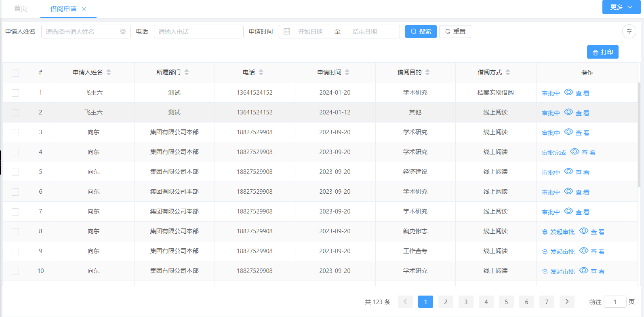The height and width of the screenshot is (317, 644).
Task: Click the 重置 reset button
Action: click(x=455, y=32)
